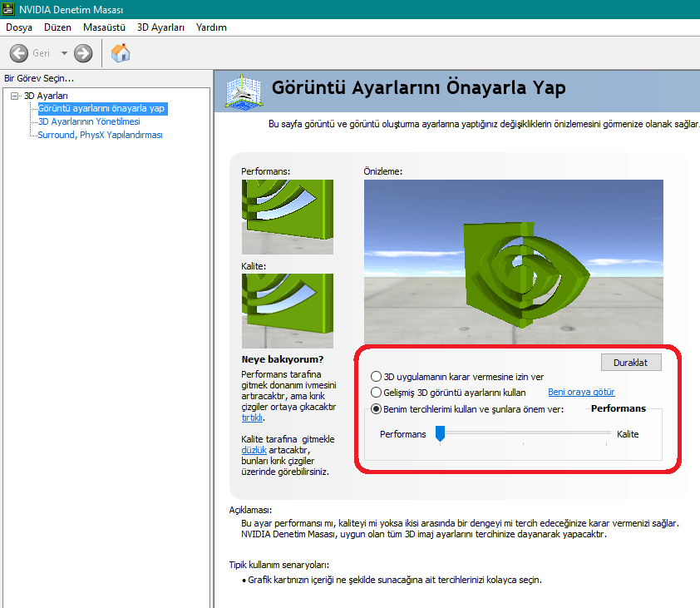The height and width of the screenshot is (608, 700).
Task: Collapse the 3D Ayarları tree node
Action: coord(15,96)
